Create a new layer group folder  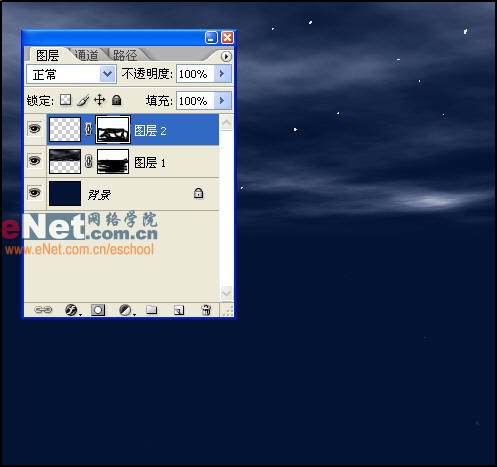pyautogui.click(x=152, y=310)
